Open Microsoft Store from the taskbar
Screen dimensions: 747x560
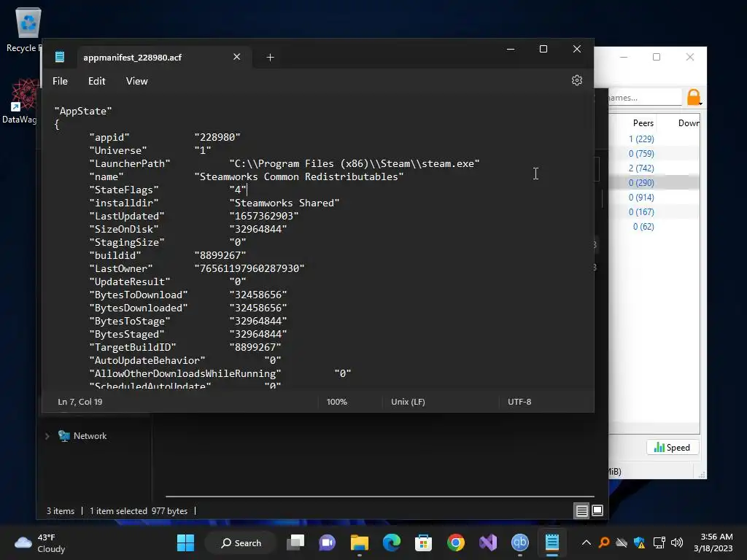pos(424,542)
